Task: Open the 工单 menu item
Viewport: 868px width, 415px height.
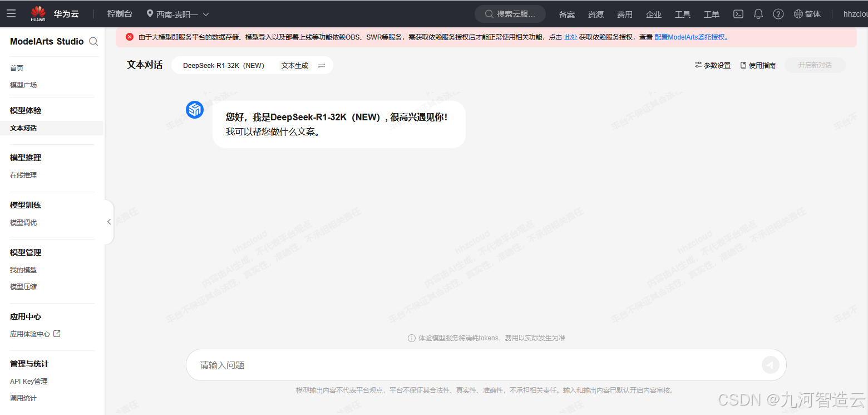Action: coord(712,14)
